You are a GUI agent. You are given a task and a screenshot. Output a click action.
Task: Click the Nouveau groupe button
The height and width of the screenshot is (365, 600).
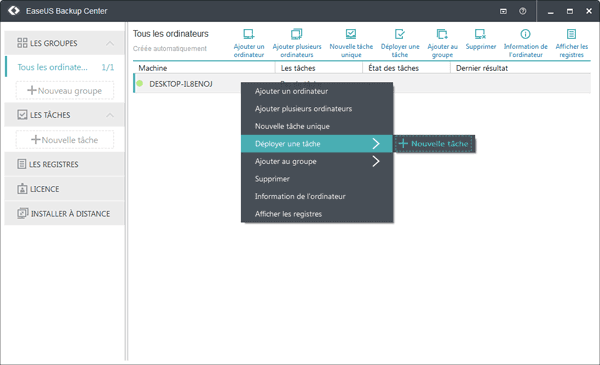pos(65,91)
